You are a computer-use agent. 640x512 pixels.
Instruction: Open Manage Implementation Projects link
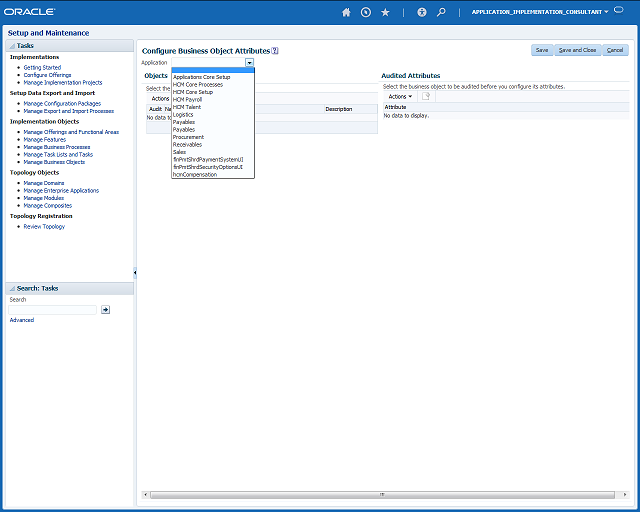63,82
